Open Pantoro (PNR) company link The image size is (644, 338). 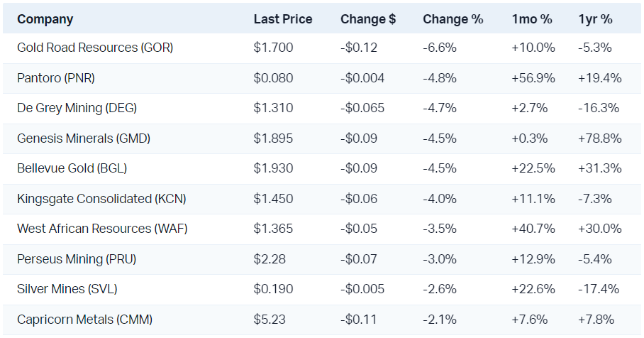coord(56,78)
